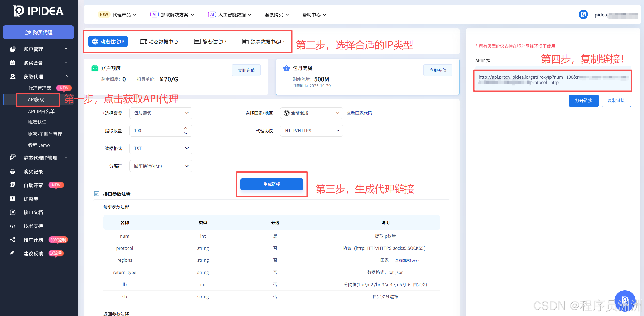Click the user avatar icon at top right
The image size is (644, 316).
583,14
